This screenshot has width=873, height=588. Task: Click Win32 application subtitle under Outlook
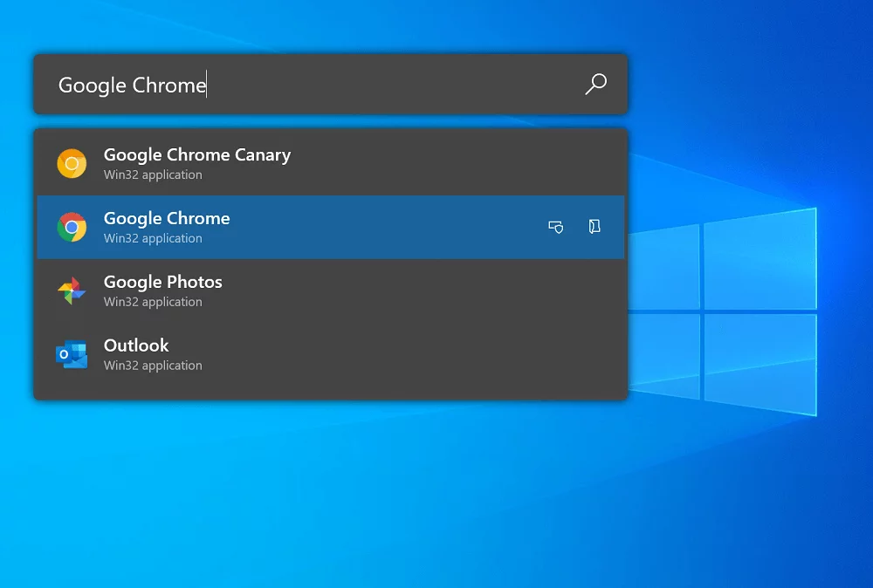(x=153, y=366)
